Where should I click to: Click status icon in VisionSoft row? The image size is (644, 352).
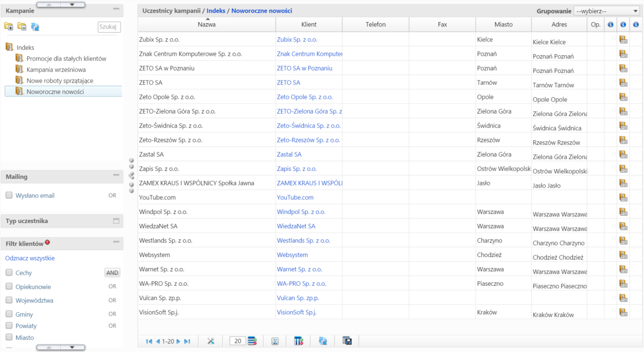click(623, 312)
